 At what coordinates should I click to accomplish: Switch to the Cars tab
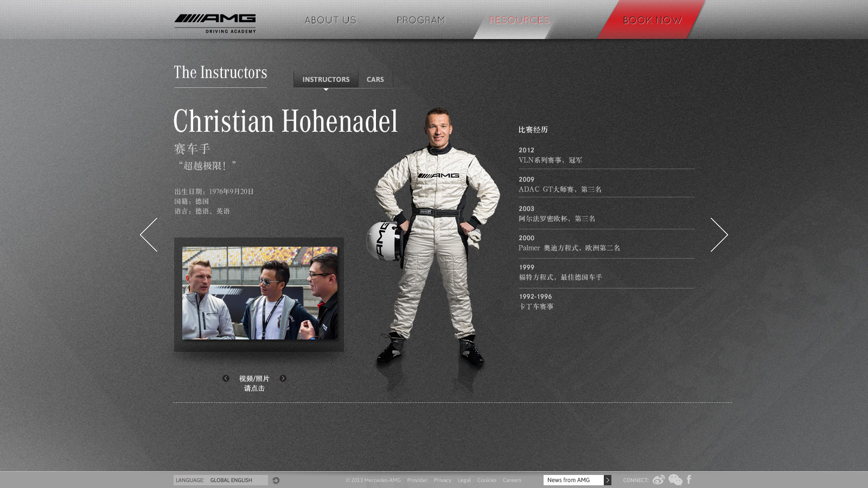point(375,79)
